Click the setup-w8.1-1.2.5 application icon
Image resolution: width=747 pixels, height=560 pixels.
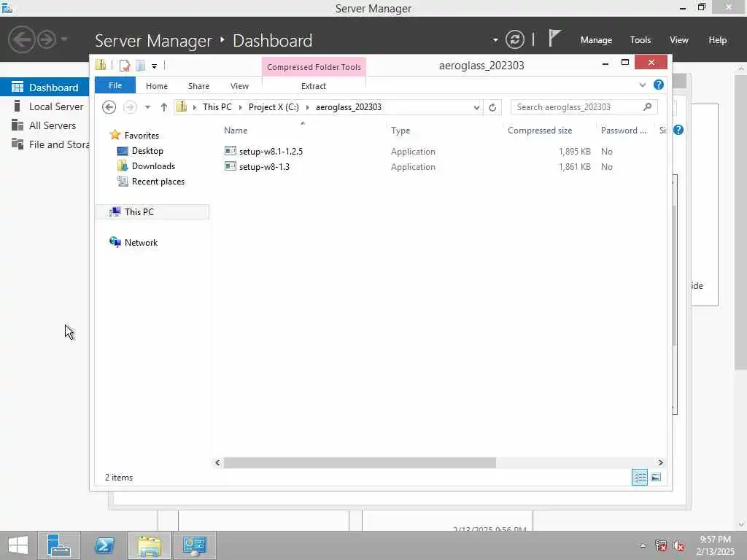point(230,151)
